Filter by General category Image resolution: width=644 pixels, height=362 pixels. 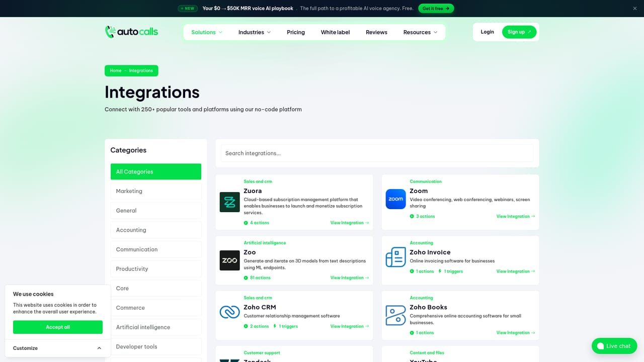point(156,211)
